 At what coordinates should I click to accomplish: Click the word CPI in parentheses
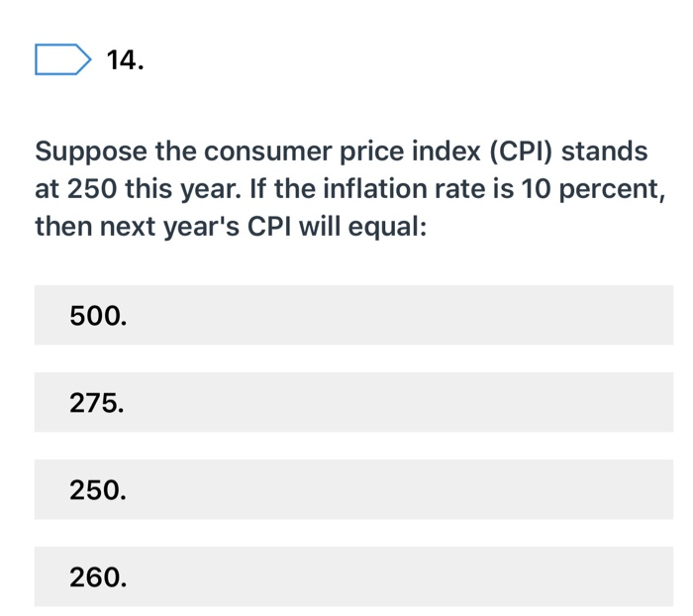click(522, 152)
